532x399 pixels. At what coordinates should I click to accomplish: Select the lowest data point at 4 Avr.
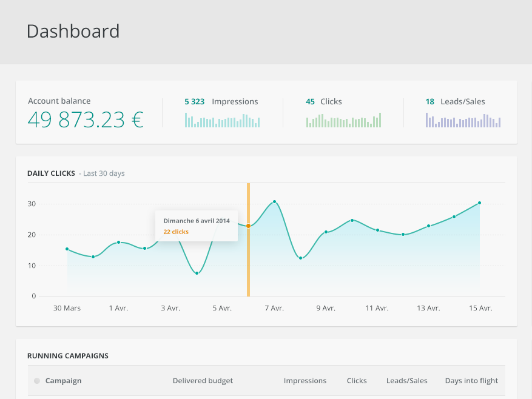tap(197, 273)
